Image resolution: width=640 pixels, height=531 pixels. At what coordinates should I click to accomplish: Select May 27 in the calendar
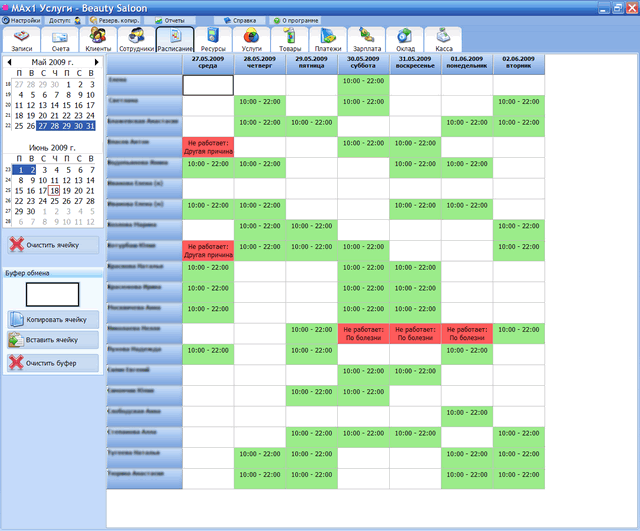point(42,126)
